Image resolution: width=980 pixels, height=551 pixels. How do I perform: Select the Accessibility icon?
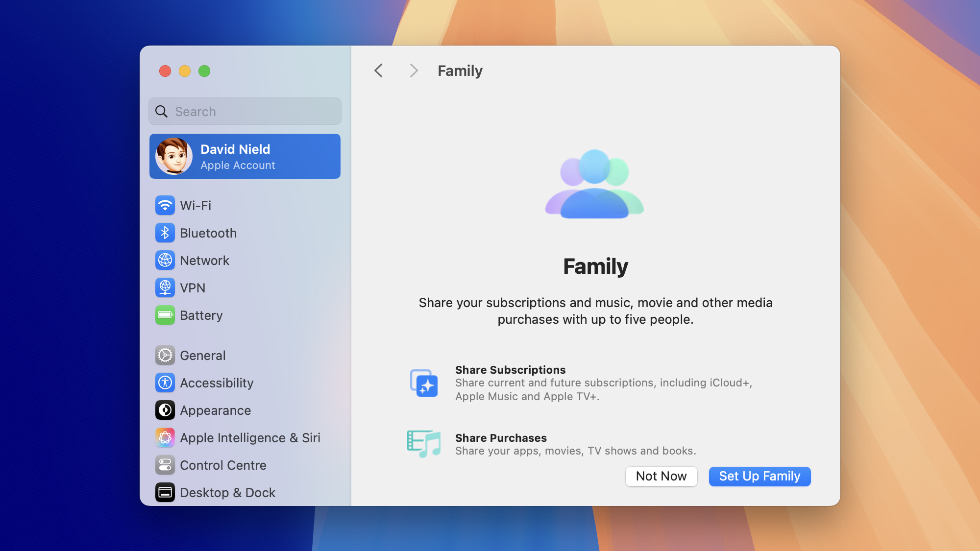click(x=165, y=383)
